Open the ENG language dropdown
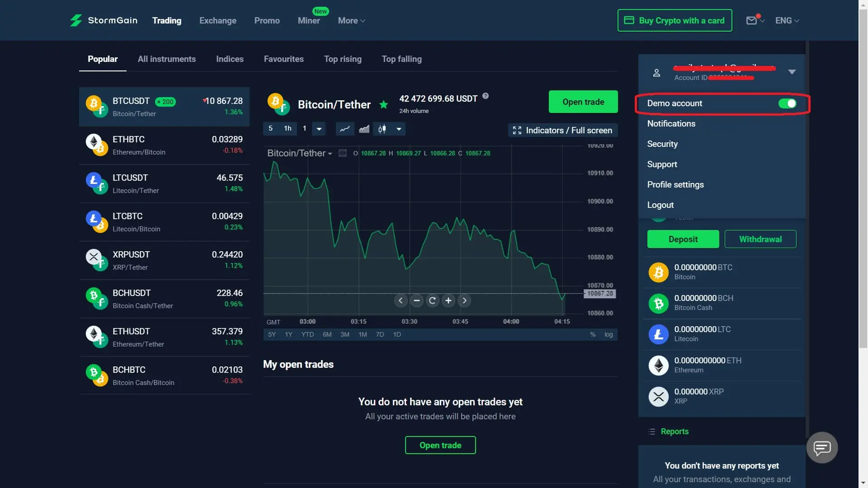The height and width of the screenshot is (488, 868). pos(787,21)
